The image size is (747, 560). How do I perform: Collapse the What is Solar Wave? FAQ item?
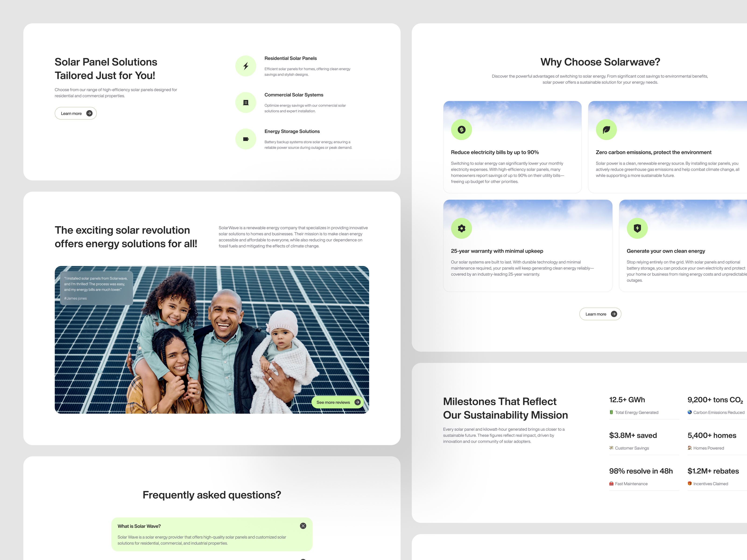[x=303, y=526]
